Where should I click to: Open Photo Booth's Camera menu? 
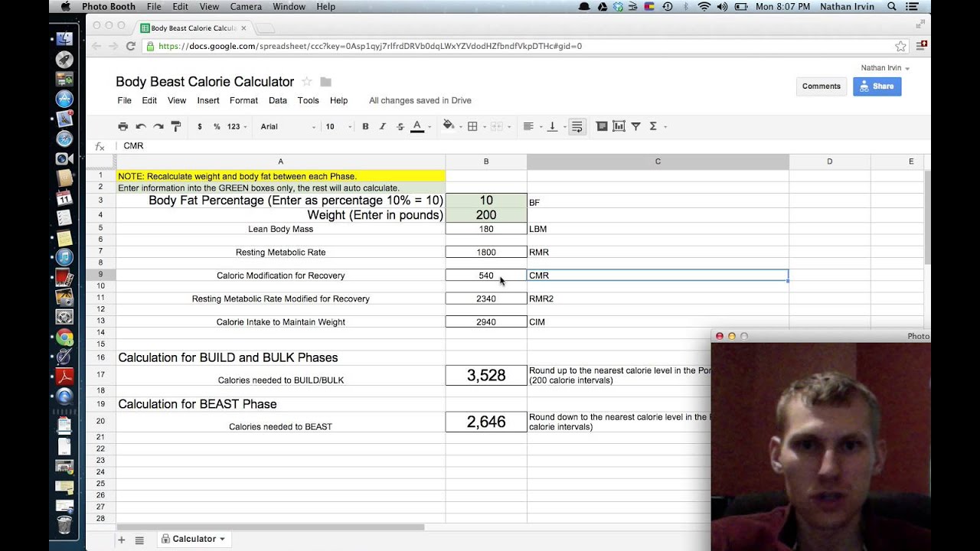(x=245, y=6)
